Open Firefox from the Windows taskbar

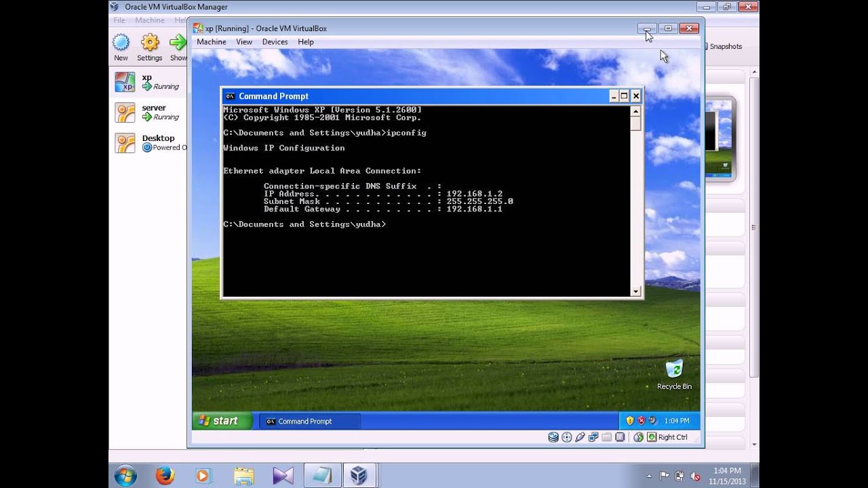coord(165,476)
